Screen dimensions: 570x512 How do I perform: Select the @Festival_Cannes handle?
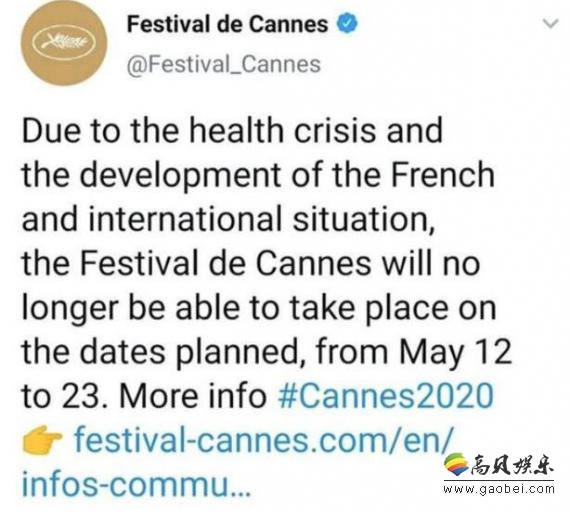[x=224, y=64]
